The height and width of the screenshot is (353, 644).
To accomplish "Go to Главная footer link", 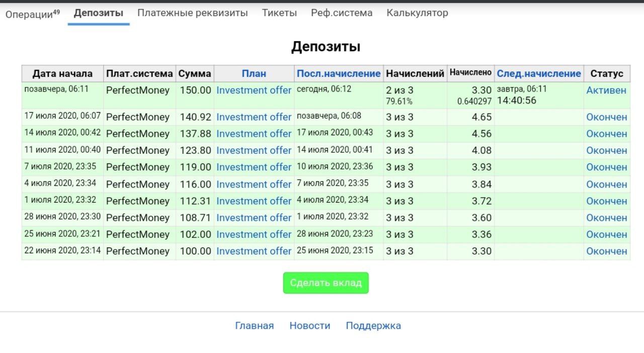I will 255,326.
